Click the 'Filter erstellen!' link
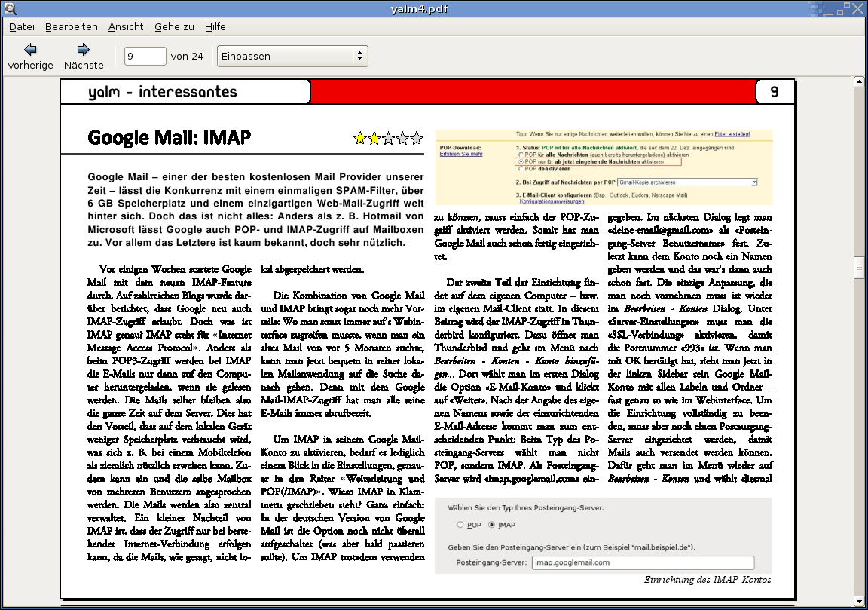The height and width of the screenshot is (610, 868). click(x=732, y=134)
